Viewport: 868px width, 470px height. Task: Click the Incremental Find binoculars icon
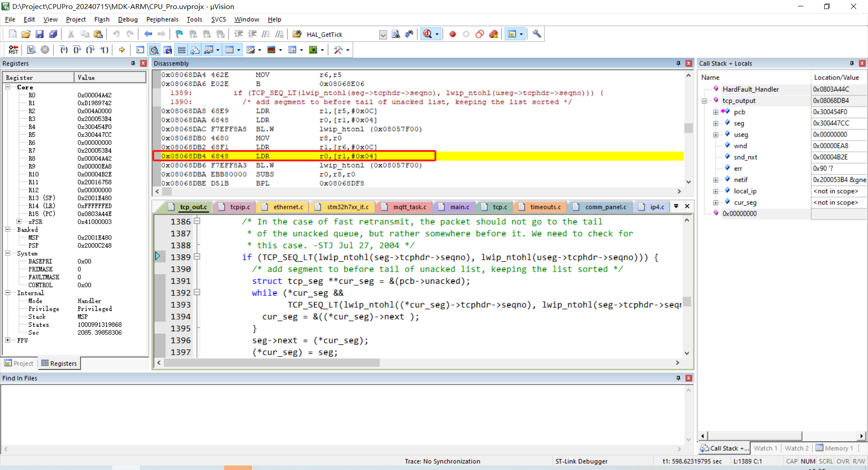click(x=409, y=34)
